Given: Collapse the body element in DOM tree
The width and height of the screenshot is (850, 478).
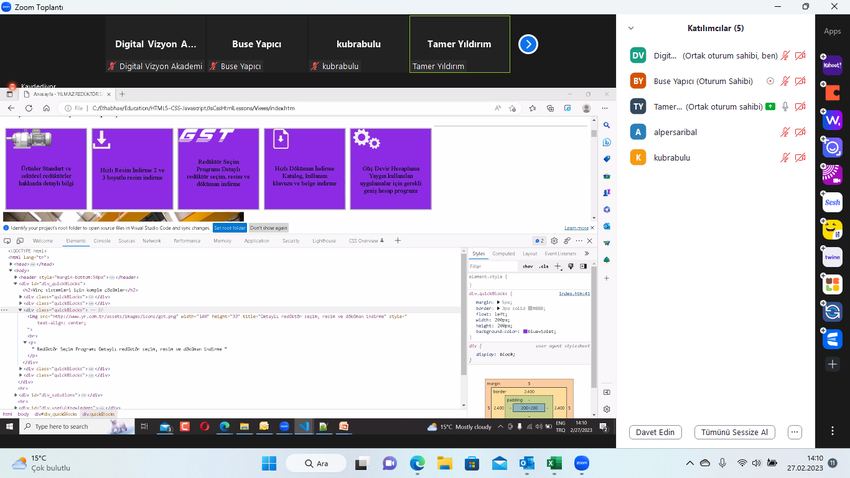Looking at the screenshot, I should click(10, 270).
